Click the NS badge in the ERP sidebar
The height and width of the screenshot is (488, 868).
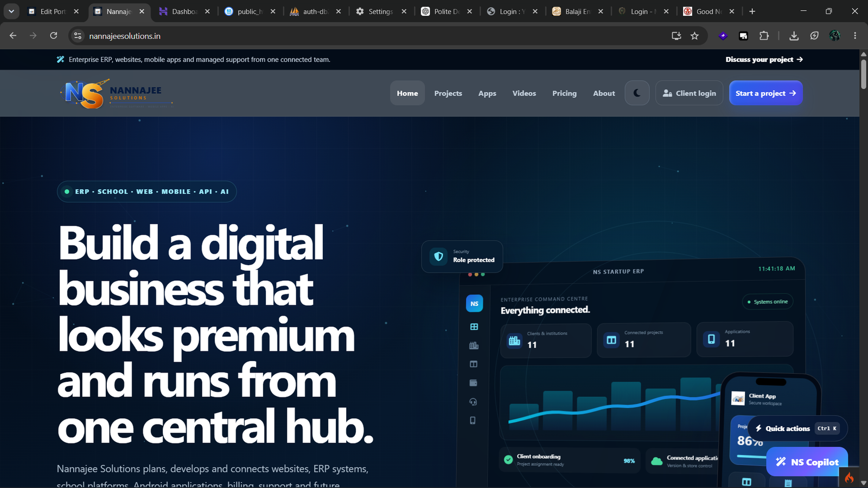[474, 304]
